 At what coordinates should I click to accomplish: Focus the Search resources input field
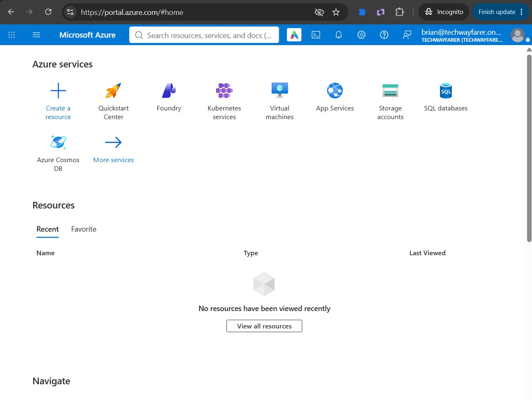pyautogui.click(x=204, y=35)
